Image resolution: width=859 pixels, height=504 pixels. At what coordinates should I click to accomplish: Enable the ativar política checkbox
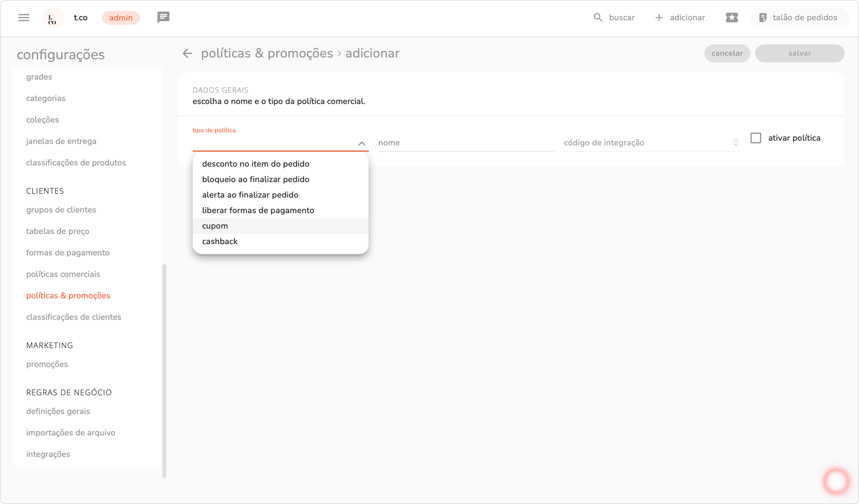click(756, 138)
